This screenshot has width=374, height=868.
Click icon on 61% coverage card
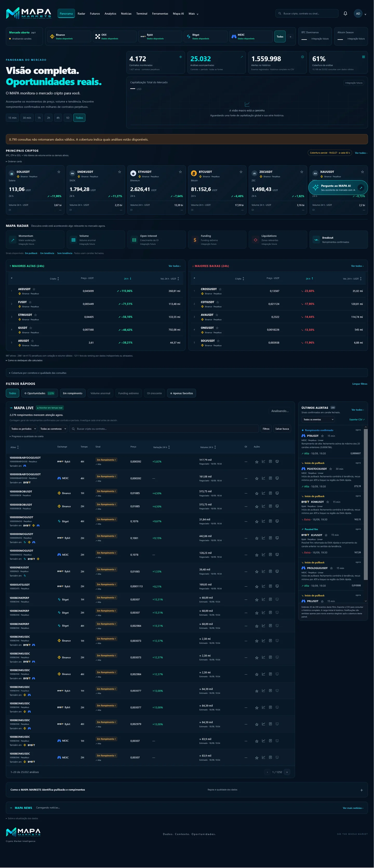click(363, 57)
